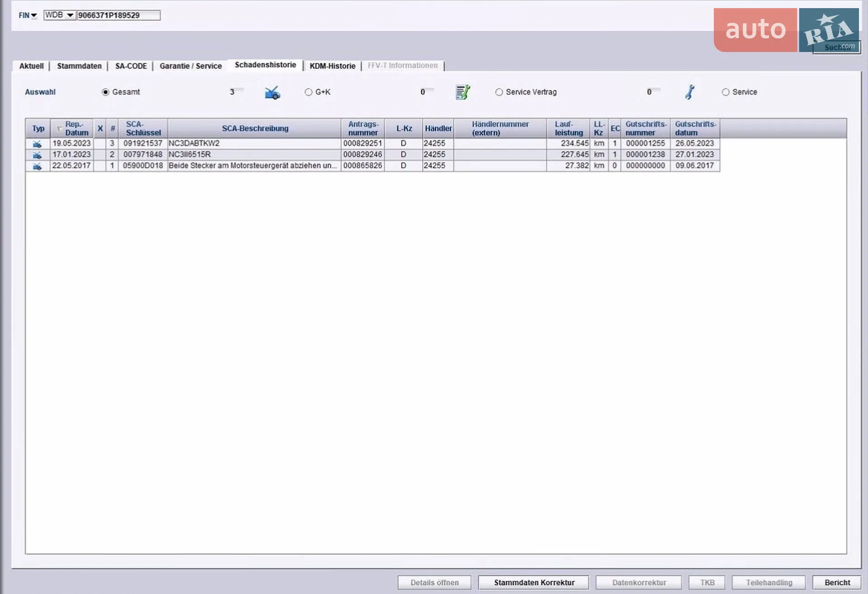Viewport: 868px width, 594px height.
Task: Click the Händler column header
Action: tap(438, 128)
